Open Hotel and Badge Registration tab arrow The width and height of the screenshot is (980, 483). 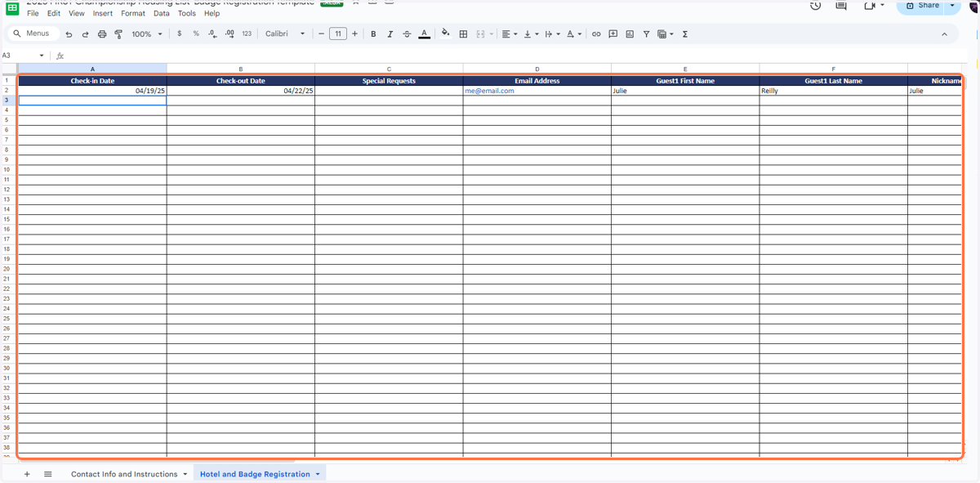tap(318, 474)
